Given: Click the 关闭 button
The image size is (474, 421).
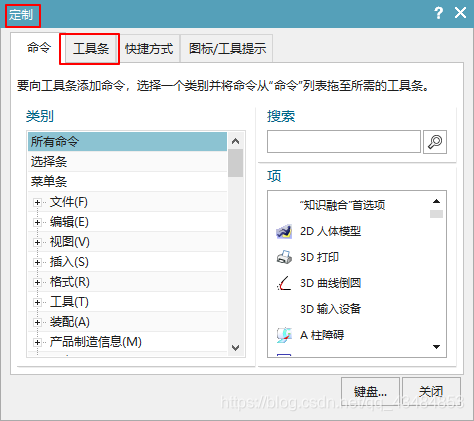Looking at the screenshot, I should click(431, 391).
